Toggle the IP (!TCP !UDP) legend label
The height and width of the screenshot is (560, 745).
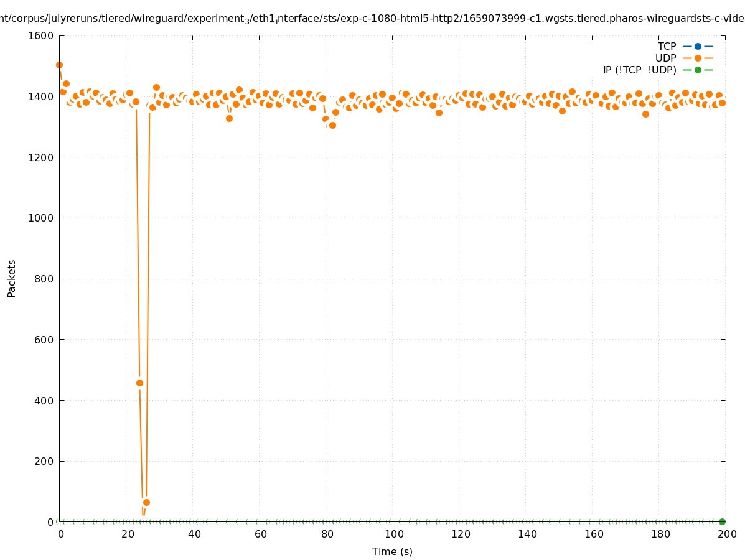point(639,70)
